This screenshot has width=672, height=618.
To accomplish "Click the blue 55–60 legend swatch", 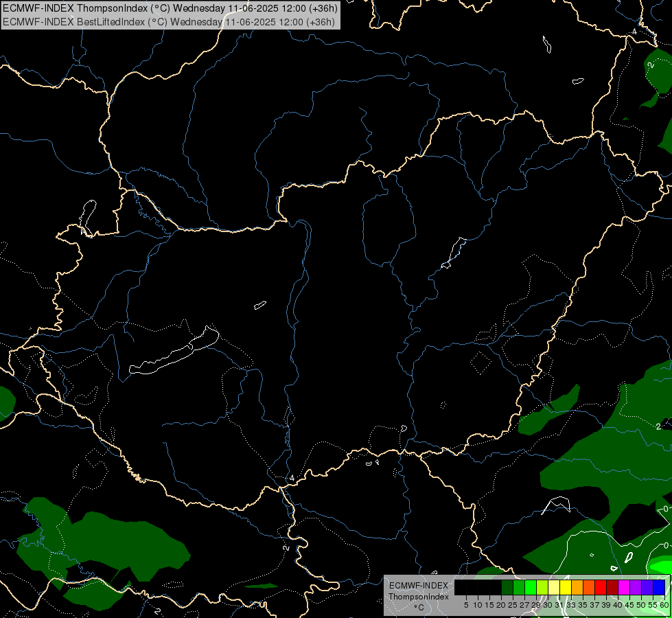I will click(659, 587).
